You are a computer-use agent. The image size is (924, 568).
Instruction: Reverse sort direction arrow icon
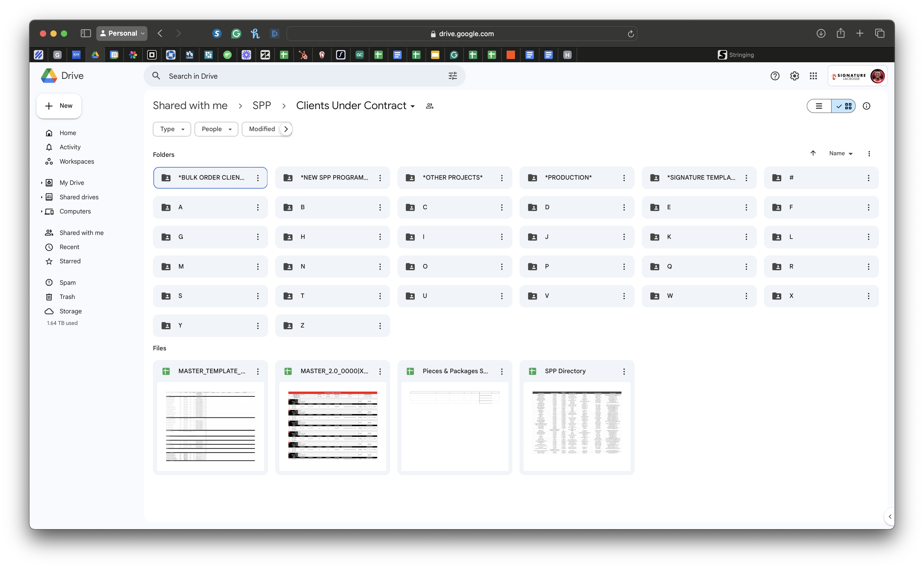[x=813, y=153]
